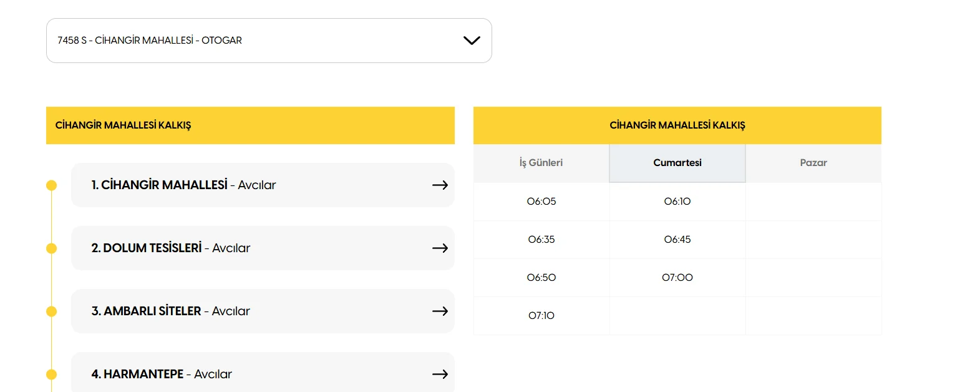Click the 06:05 weekday departure time
980x392 pixels.
click(541, 202)
